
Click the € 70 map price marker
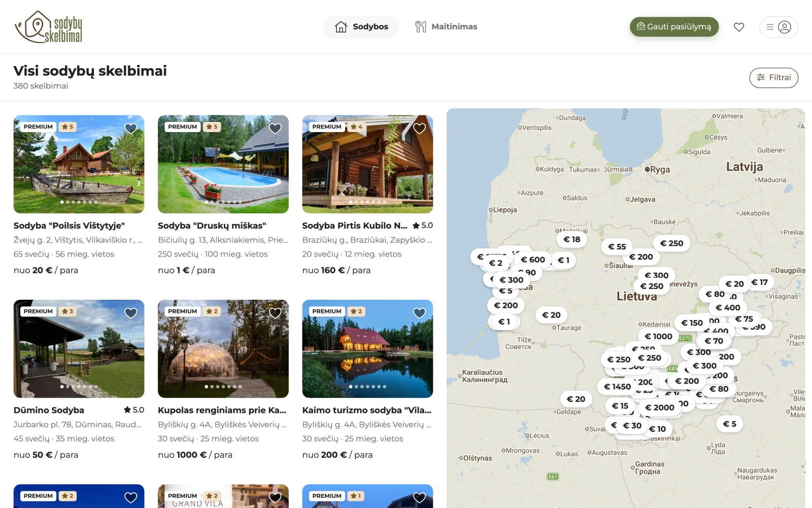point(714,341)
